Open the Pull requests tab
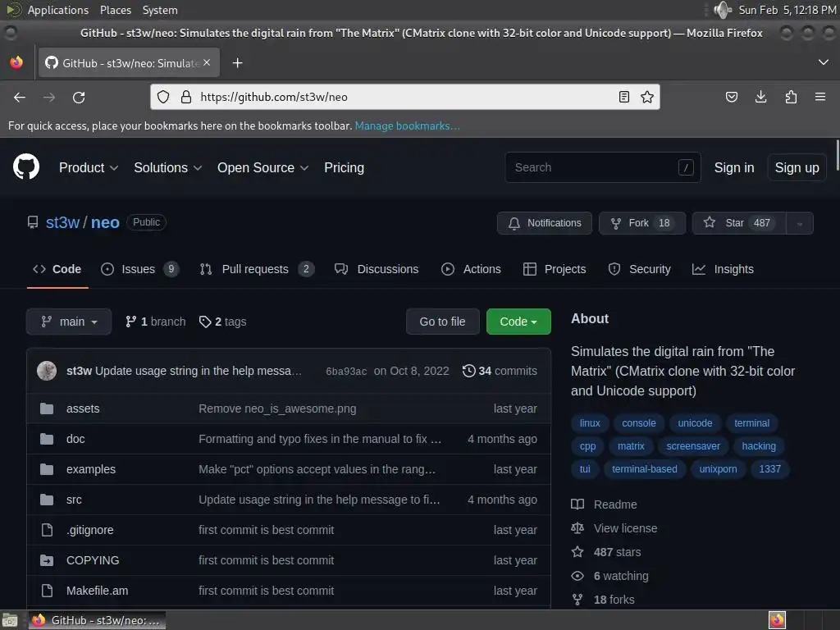The image size is (840, 630). point(257,269)
